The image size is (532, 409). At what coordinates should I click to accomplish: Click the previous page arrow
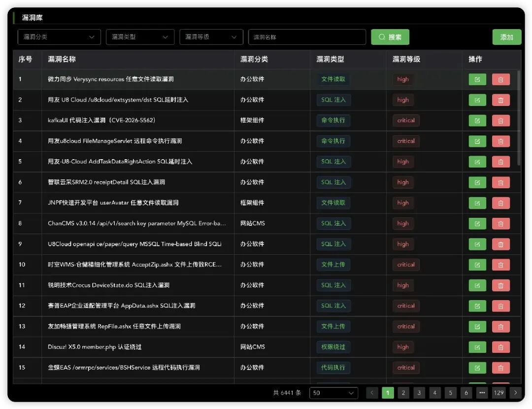(372, 393)
